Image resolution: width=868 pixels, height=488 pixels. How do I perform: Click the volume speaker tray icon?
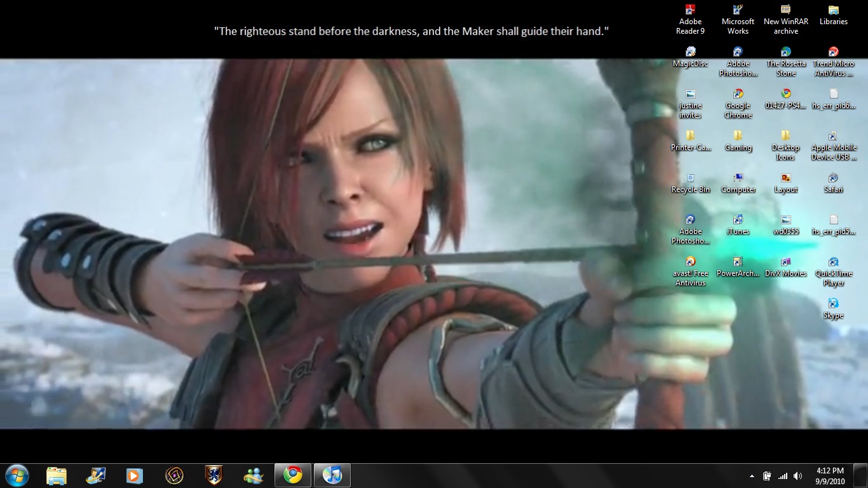(798, 476)
